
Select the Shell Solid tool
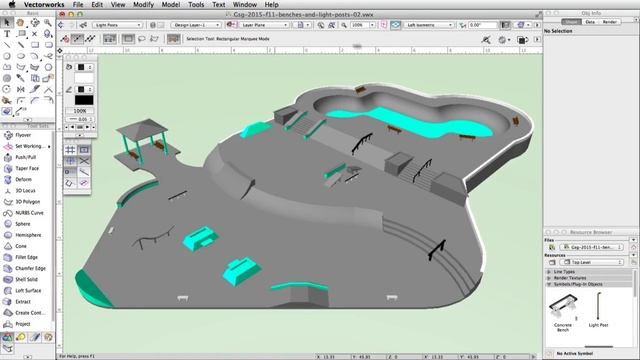(x=26, y=280)
